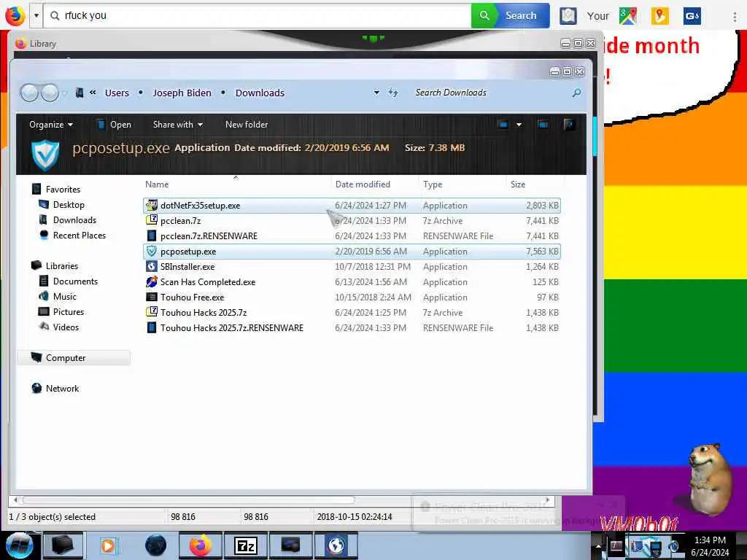This screenshot has width=747, height=560.
Task: Open the Windows Start button
Action: pos(19,545)
